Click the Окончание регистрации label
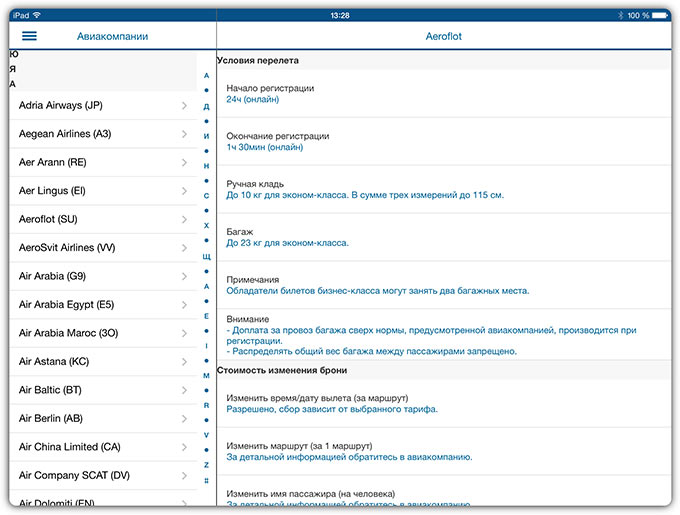680x515 pixels. pos(278,136)
